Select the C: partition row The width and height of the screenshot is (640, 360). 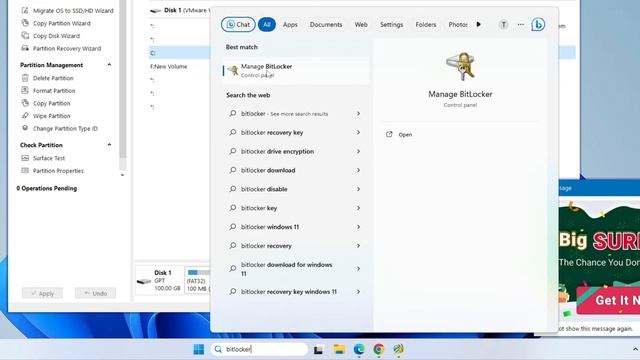click(x=180, y=53)
